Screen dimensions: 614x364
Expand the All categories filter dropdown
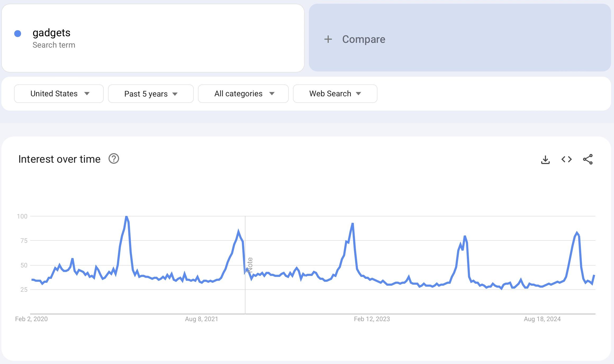point(243,93)
